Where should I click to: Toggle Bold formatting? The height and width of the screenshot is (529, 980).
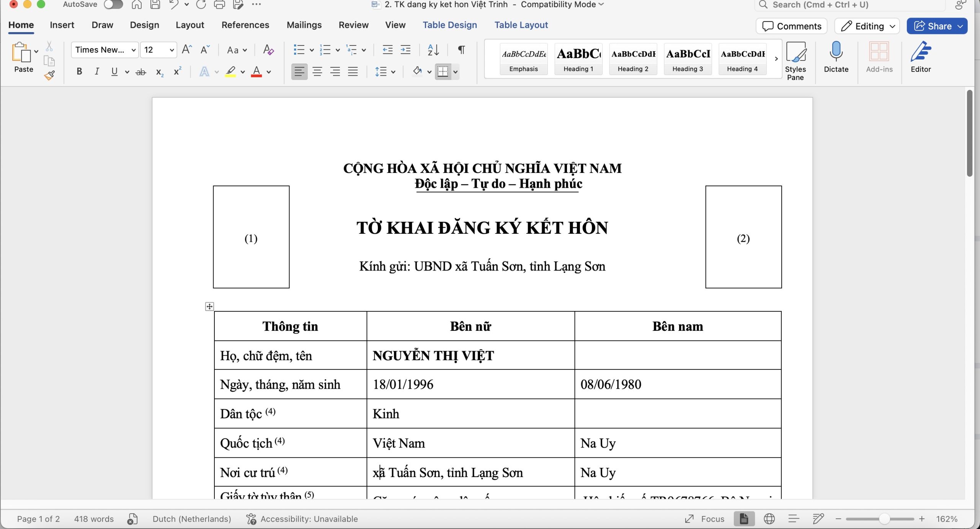79,72
